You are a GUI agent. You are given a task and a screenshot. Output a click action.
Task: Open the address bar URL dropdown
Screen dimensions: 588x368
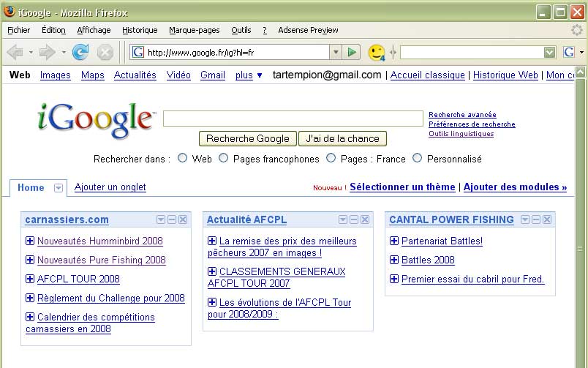[336, 52]
